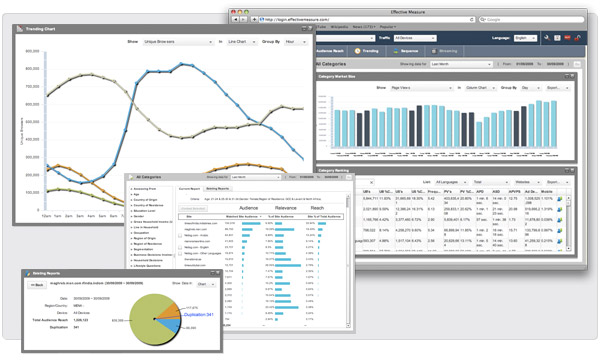This screenshot has height=360, width=601.
Task: Open Line Chart dropdown in Trending Chart
Action: (x=241, y=41)
